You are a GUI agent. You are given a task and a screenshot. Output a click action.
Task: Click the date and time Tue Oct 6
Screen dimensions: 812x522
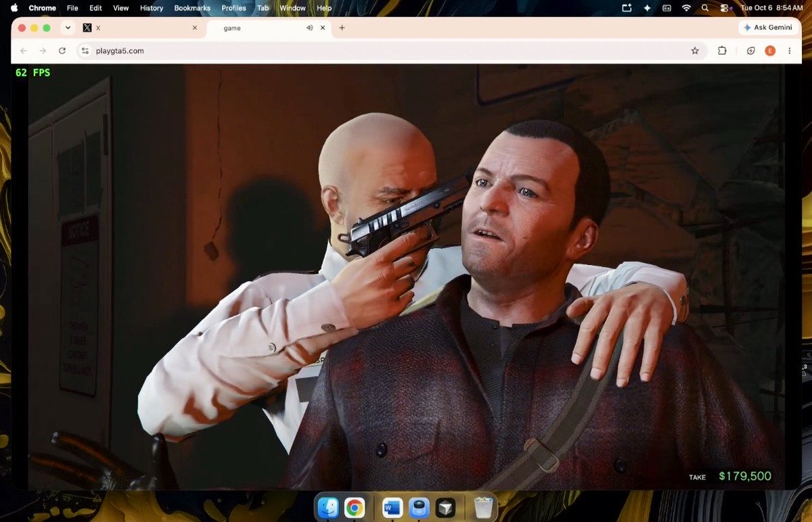(772, 8)
